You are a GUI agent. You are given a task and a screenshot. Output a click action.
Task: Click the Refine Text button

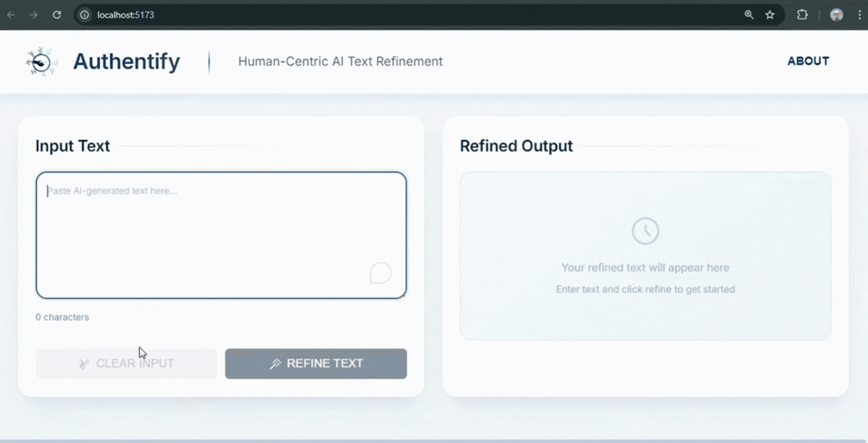316,363
